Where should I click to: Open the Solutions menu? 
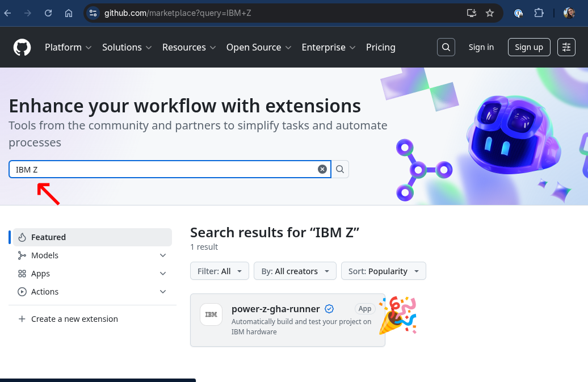pos(127,47)
